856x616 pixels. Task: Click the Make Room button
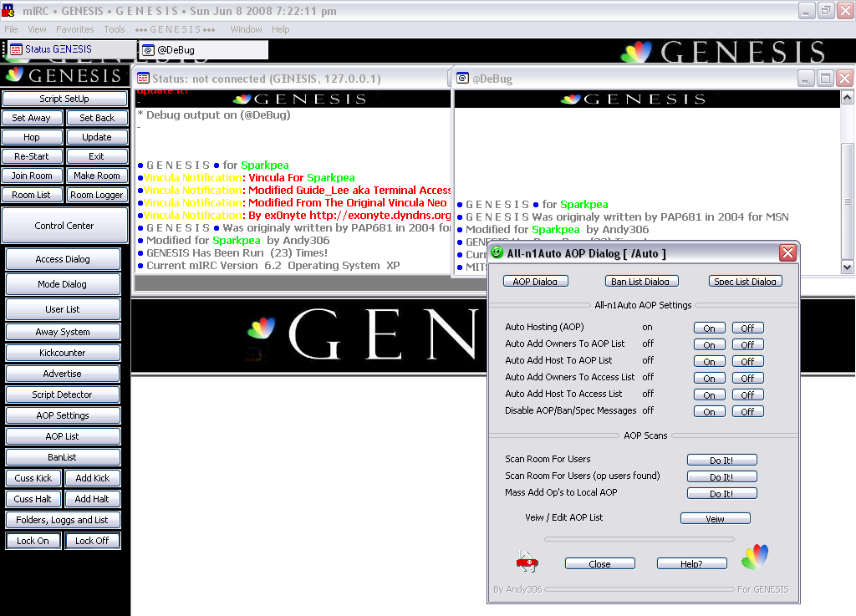pyautogui.click(x=97, y=176)
